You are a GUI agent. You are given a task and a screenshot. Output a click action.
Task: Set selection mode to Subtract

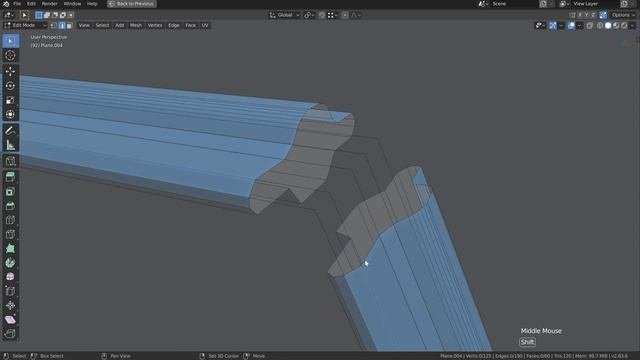[55, 15]
